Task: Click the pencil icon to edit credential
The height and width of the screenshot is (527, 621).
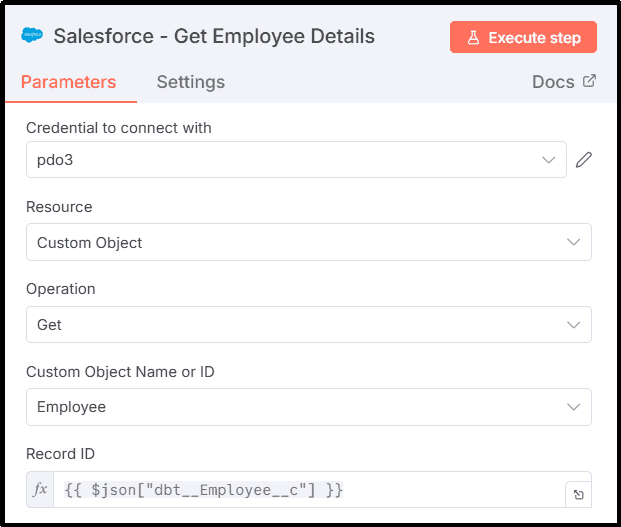Action: [584, 160]
